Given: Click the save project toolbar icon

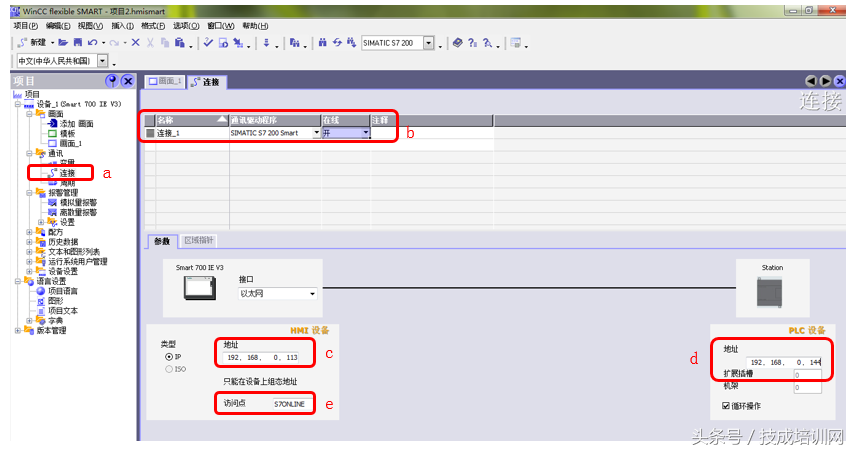Looking at the screenshot, I should point(76,43).
